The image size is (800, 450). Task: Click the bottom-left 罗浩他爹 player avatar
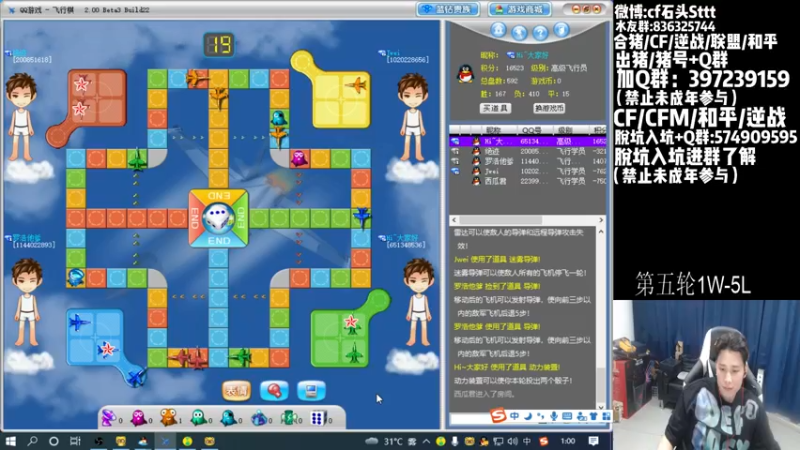point(27,303)
